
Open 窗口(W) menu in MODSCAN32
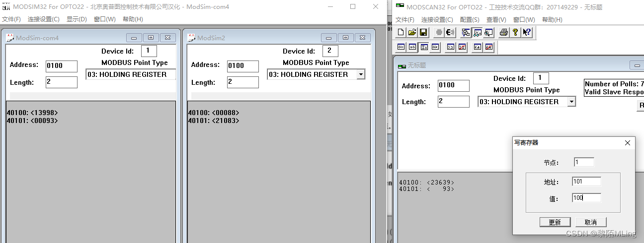click(x=524, y=20)
